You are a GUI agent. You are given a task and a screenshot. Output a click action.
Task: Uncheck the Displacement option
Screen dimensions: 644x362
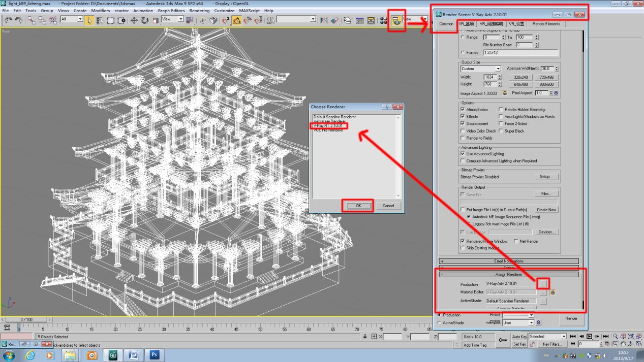[x=463, y=123]
